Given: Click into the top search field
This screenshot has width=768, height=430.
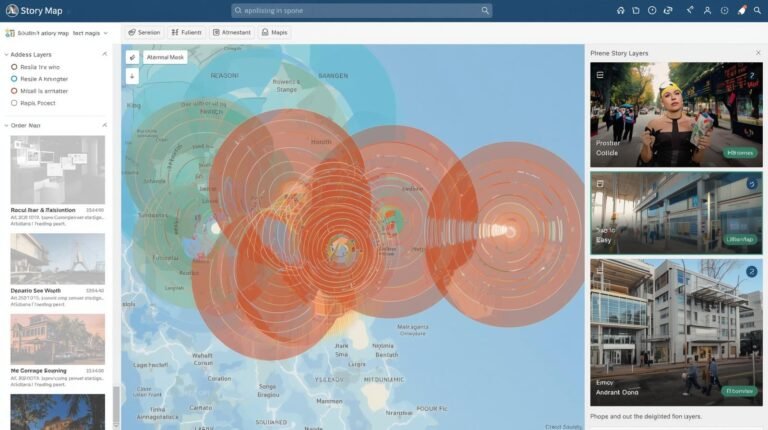Looking at the screenshot, I should [x=361, y=10].
